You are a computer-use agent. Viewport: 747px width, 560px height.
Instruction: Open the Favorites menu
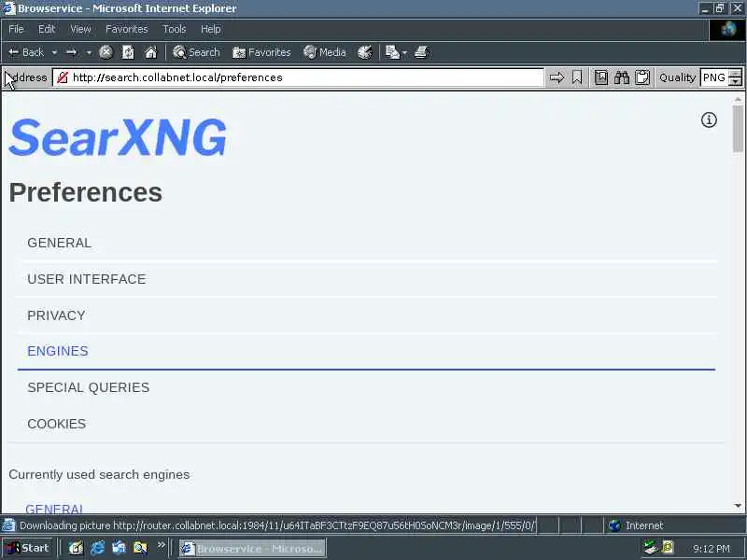pos(127,30)
